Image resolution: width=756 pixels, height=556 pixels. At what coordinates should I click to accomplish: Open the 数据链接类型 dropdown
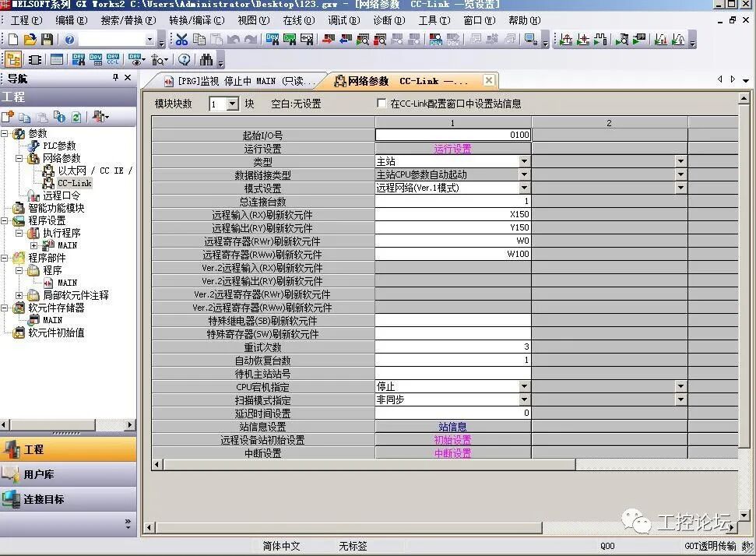(x=524, y=174)
